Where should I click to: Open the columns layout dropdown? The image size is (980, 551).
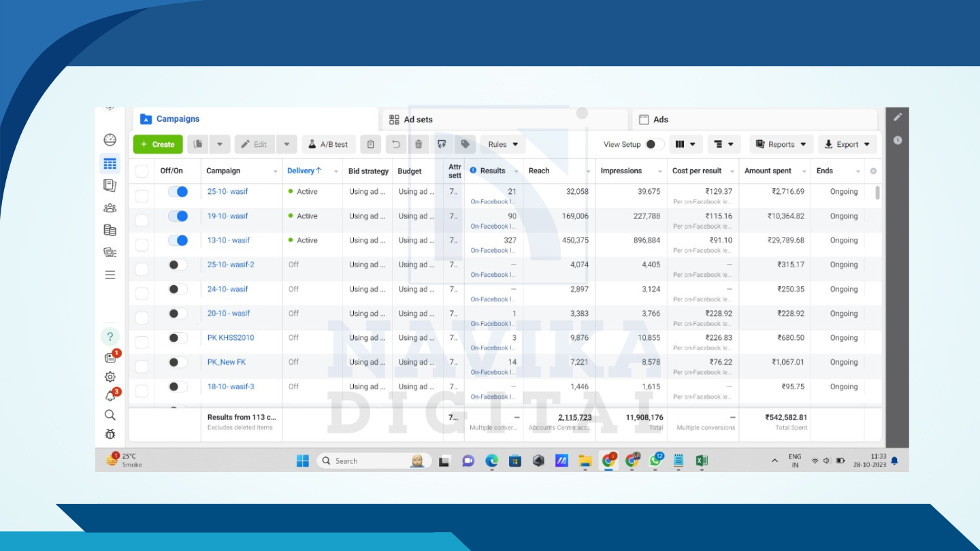click(x=685, y=144)
